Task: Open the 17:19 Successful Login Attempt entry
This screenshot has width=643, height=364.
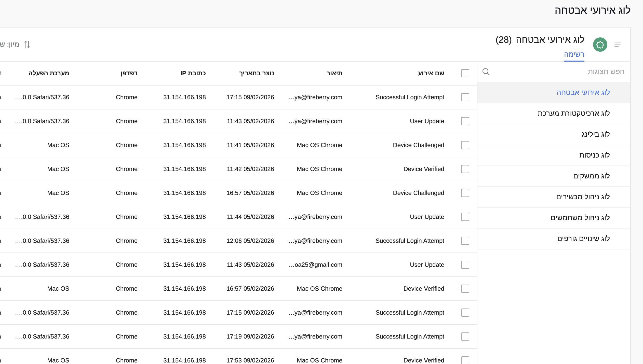Action: [x=410, y=337]
